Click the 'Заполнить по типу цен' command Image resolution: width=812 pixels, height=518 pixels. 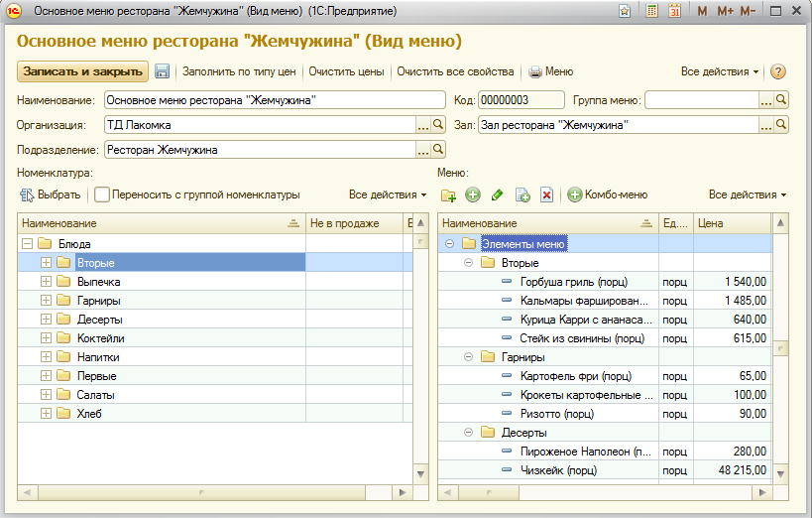pos(239,71)
